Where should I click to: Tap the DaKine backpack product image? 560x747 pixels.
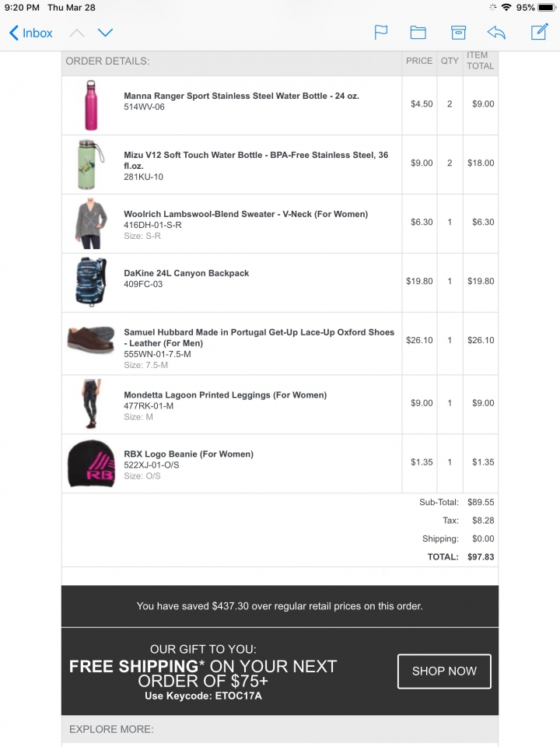click(x=90, y=282)
